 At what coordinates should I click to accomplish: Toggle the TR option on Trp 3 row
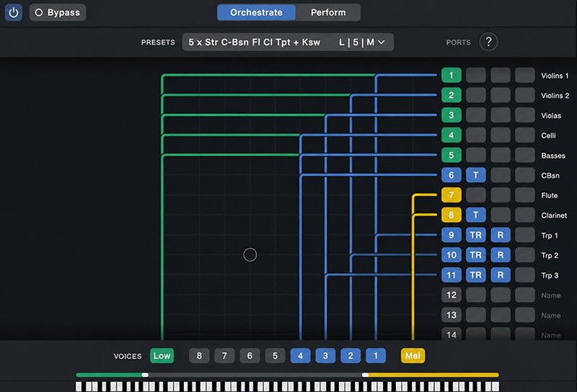[476, 275]
